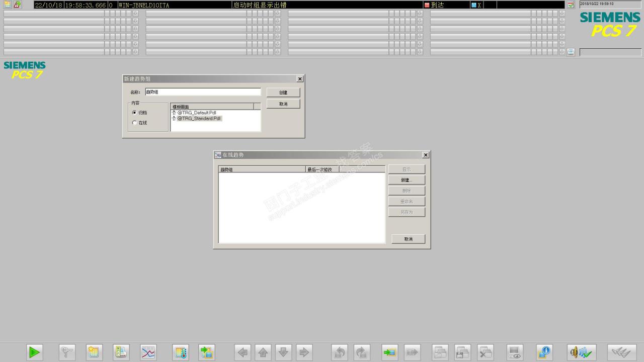Close the 在线趋势 dialog
The height and width of the screenshot is (362, 644).
click(x=426, y=155)
